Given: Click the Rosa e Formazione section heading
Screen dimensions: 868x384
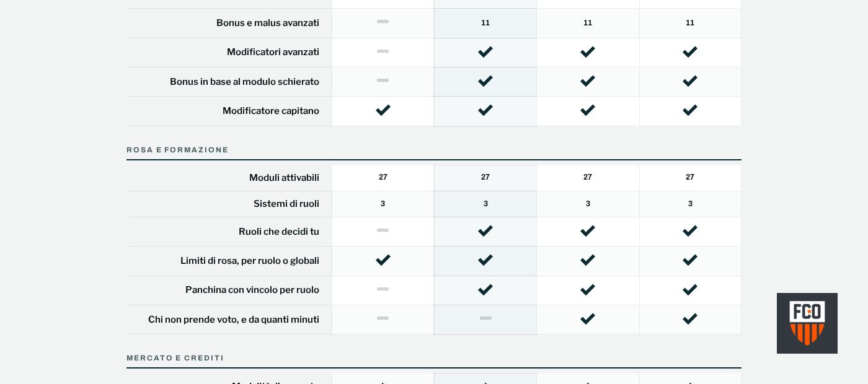Looking at the screenshot, I should 177,150.
